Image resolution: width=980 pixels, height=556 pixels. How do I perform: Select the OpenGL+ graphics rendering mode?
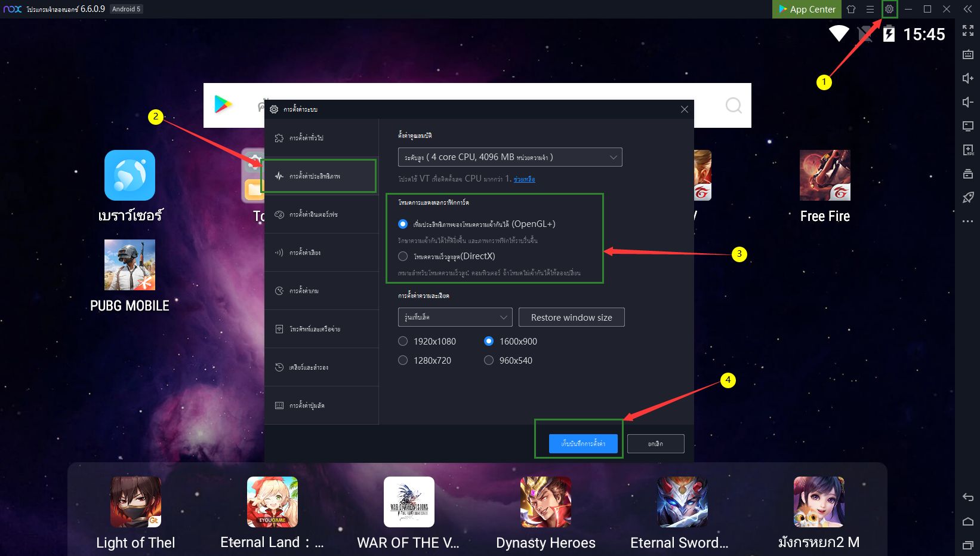click(x=403, y=224)
